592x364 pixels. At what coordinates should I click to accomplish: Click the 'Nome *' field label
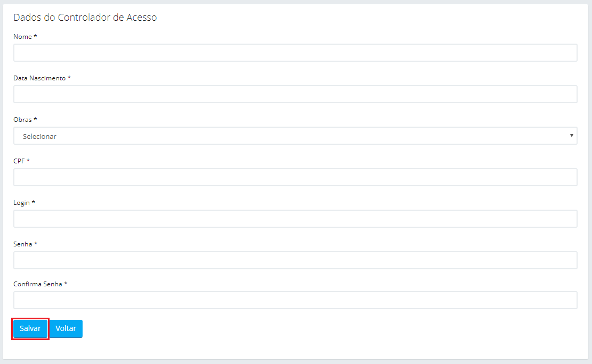pyautogui.click(x=25, y=37)
